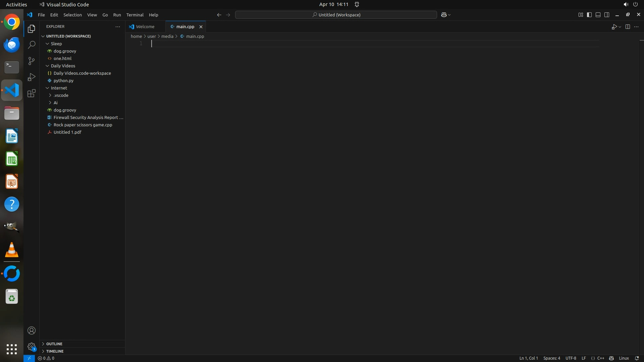Click the C++ language mode button
This screenshot has width=644, height=362.
pos(600,358)
